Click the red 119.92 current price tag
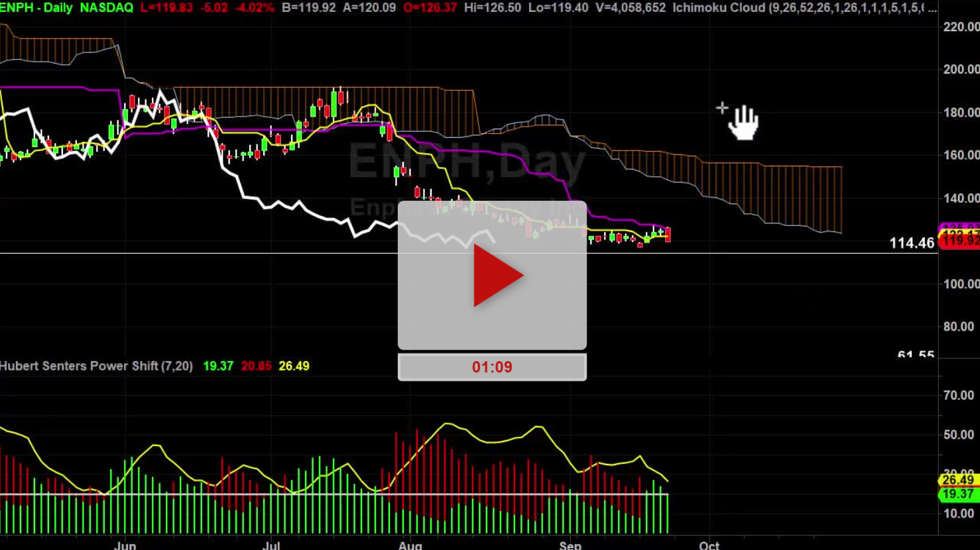Viewport: 980px width, 550px height. (x=959, y=241)
